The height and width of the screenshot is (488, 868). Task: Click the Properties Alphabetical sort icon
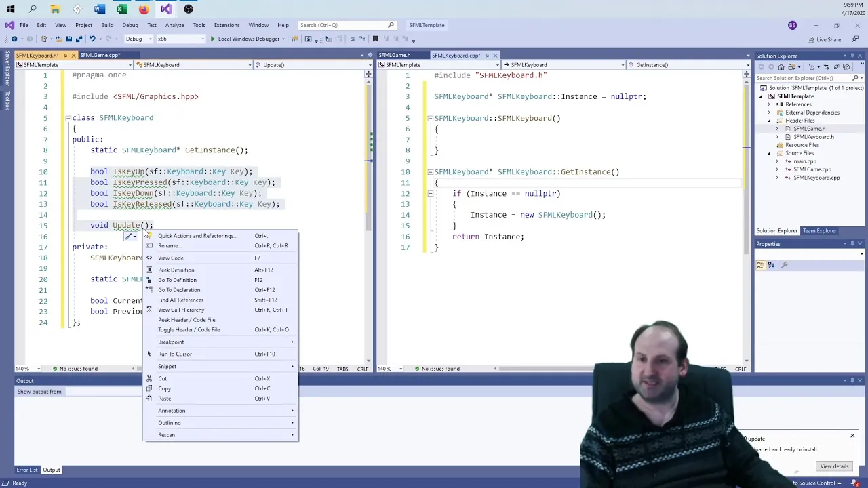pos(771,265)
